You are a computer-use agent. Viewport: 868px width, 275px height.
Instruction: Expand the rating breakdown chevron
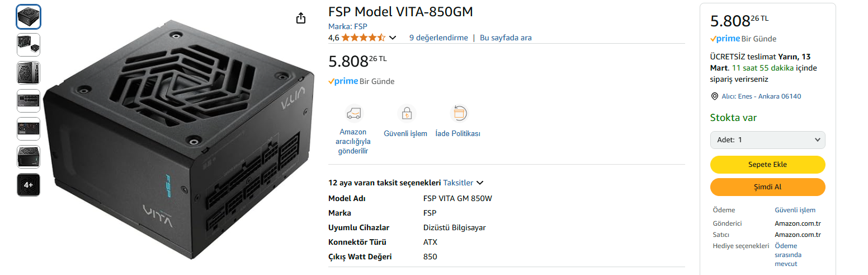tap(393, 38)
